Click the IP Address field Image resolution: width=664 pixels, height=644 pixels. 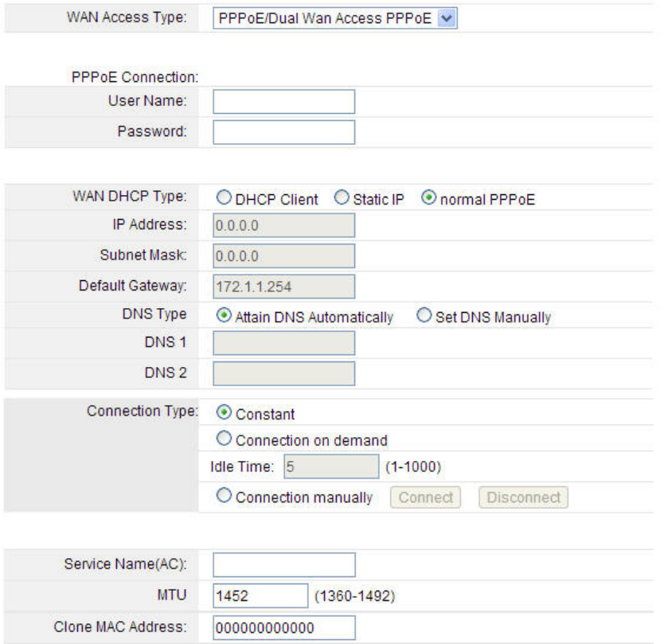pyautogui.click(x=283, y=225)
